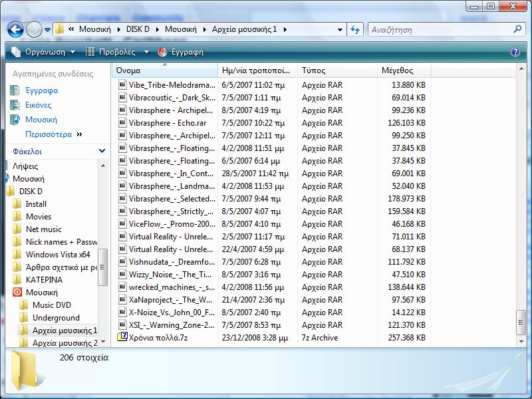Click Vibrasphere_-_Strictly RAR file icon
The image size is (532, 399).
[x=122, y=211]
